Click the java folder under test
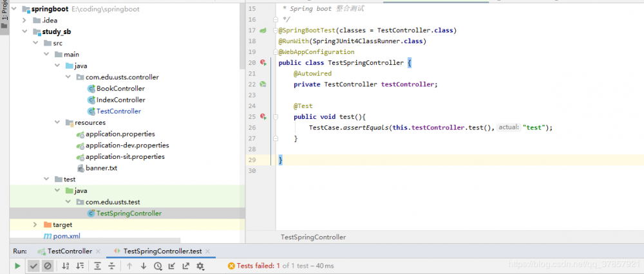Viewport: 644px width, 274px height. 76,191
